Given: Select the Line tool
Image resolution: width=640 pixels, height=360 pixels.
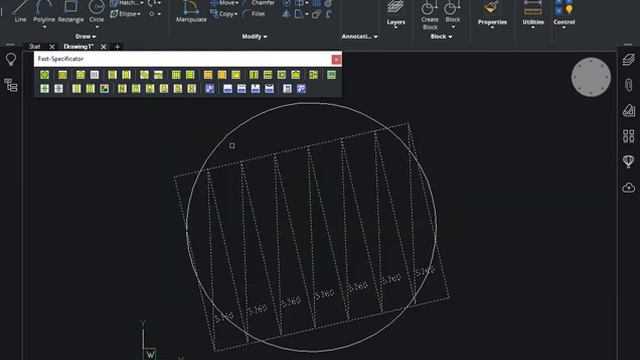Looking at the screenshot, I should [20, 11].
